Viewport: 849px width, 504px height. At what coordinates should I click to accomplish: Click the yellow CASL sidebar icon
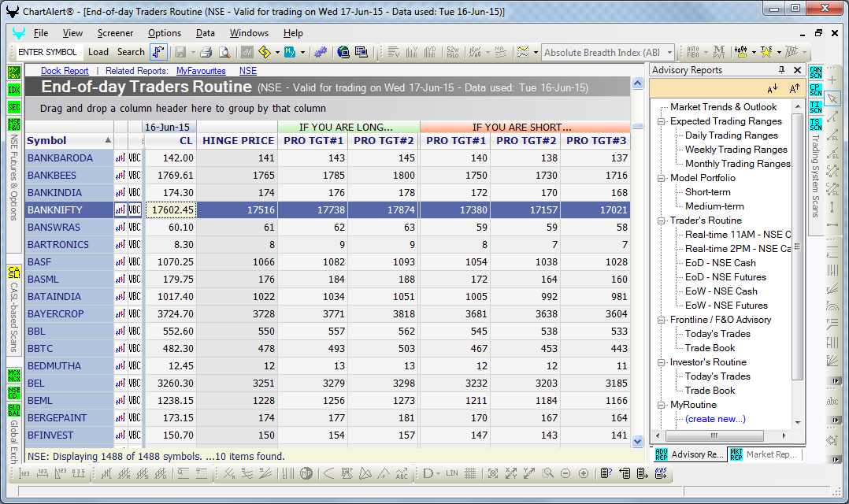(14, 272)
